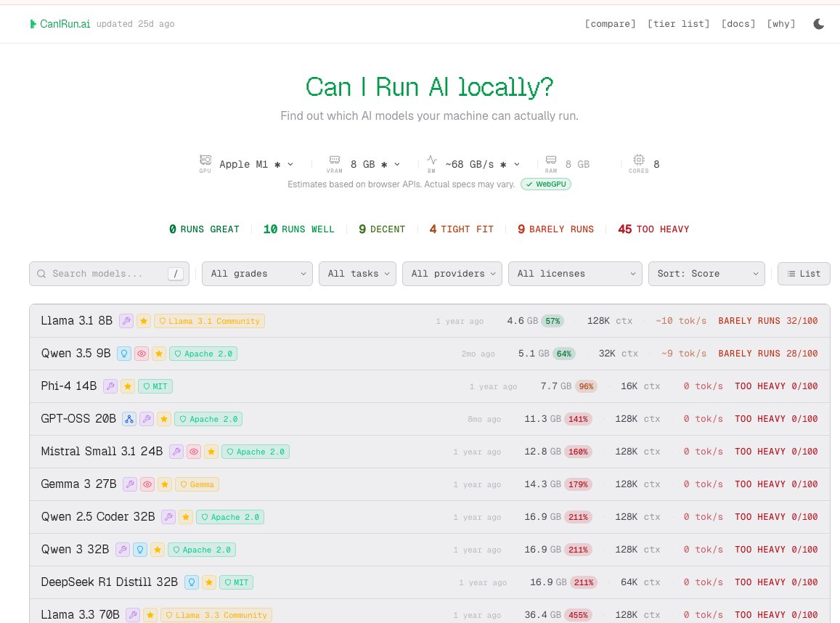The image size is (840, 623).
Task: Expand the All grades dropdown
Action: (257, 274)
